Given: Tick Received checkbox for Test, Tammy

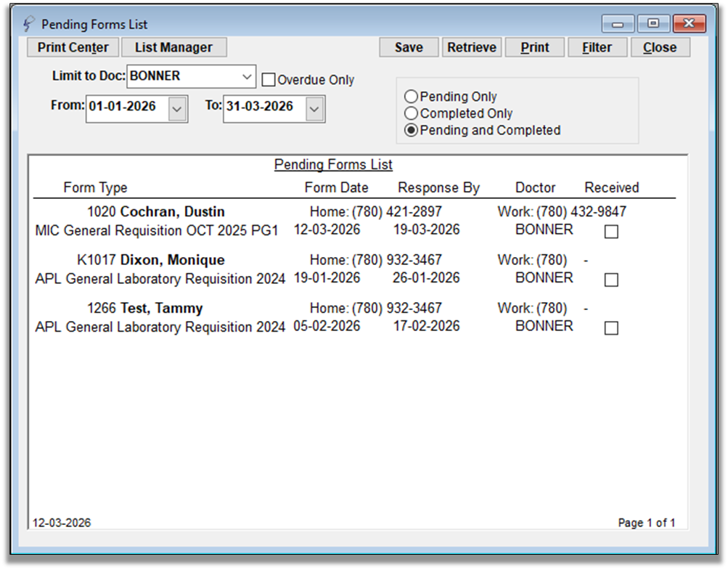Looking at the screenshot, I should click(x=611, y=328).
